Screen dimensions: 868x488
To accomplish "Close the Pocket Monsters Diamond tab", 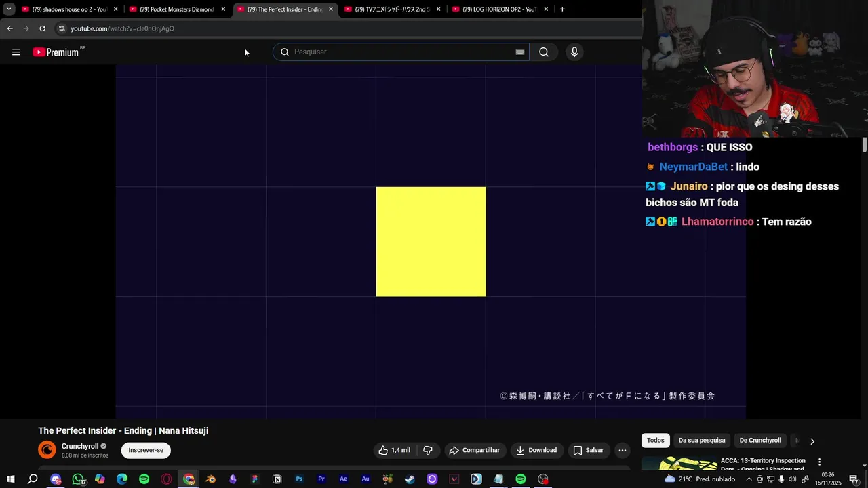I will pos(223,9).
